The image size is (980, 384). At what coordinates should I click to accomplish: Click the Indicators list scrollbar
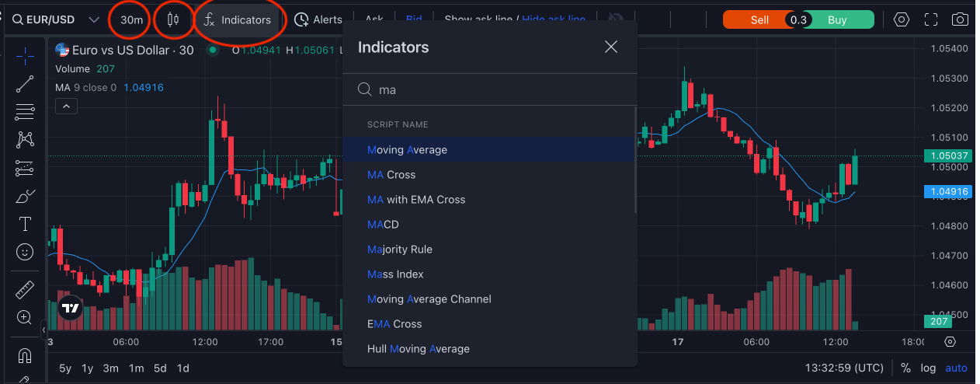pyautogui.click(x=635, y=159)
